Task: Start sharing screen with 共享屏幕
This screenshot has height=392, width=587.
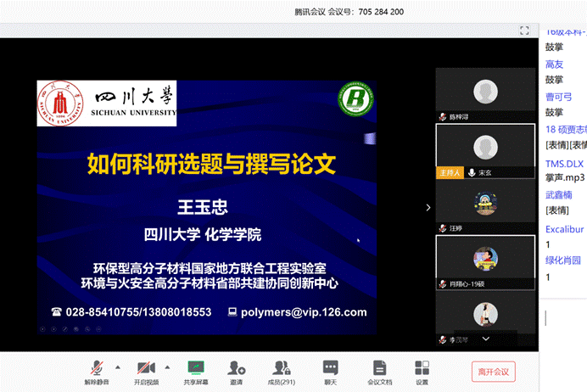Action: (x=196, y=368)
